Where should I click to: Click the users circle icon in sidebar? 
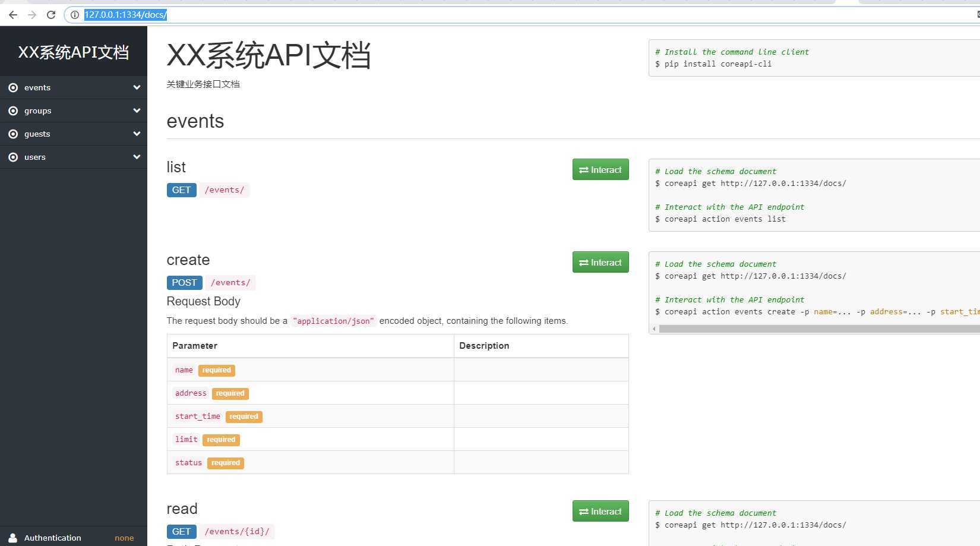pos(13,157)
